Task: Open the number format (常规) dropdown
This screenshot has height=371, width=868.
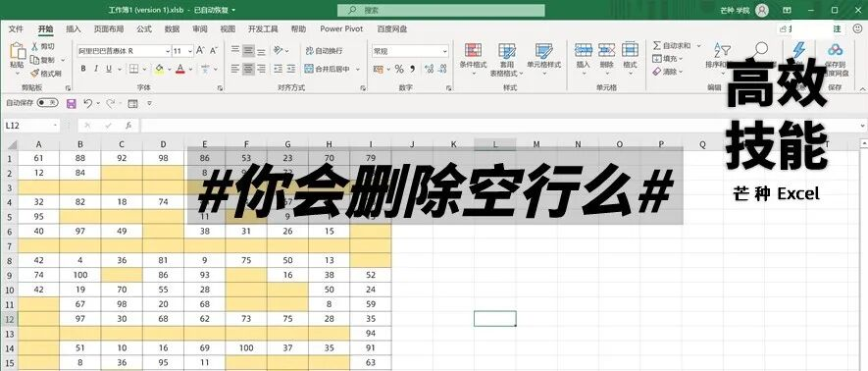Action: (x=444, y=51)
